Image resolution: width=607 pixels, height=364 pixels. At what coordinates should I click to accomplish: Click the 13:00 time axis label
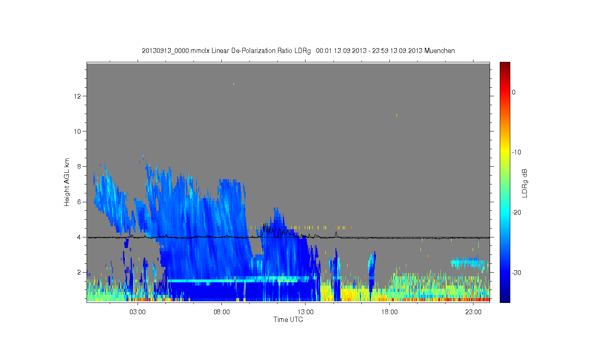306,312
